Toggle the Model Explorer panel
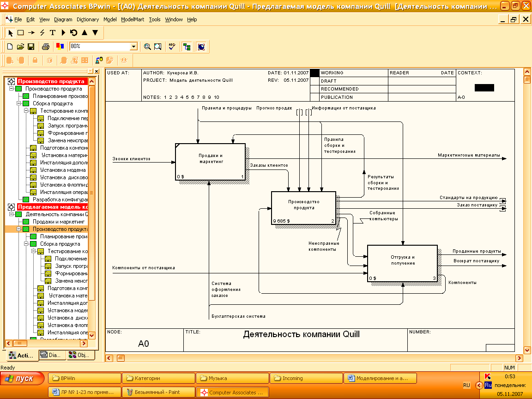Image resolution: width=532 pixels, height=399 pixels. pos(187,47)
